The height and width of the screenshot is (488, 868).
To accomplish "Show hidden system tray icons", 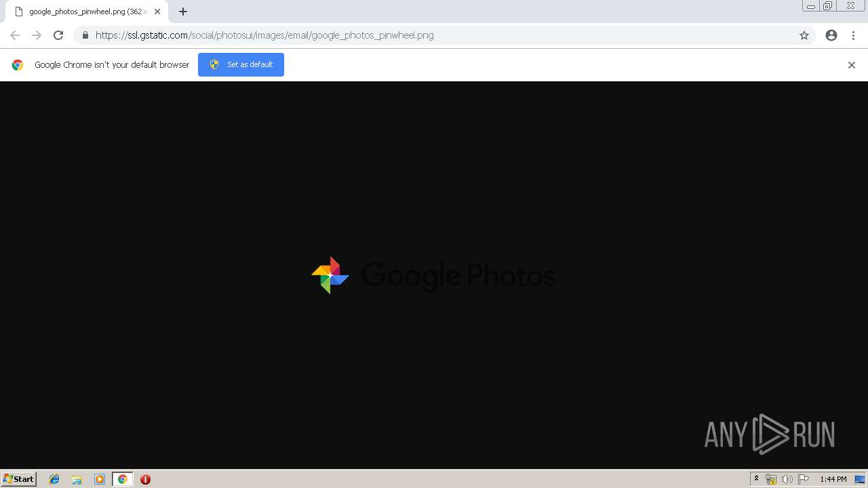I will click(x=756, y=479).
